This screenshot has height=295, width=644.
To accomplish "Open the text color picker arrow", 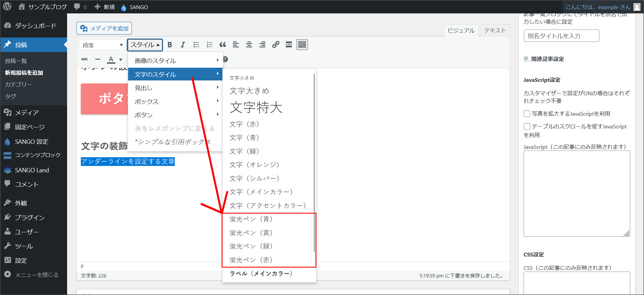I will tap(121, 60).
